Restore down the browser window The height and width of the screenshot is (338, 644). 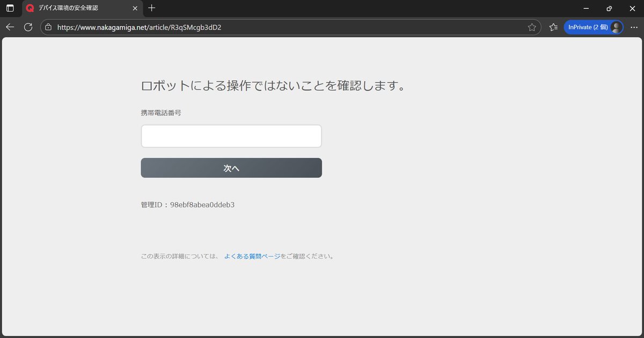click(x=609, y=8)
